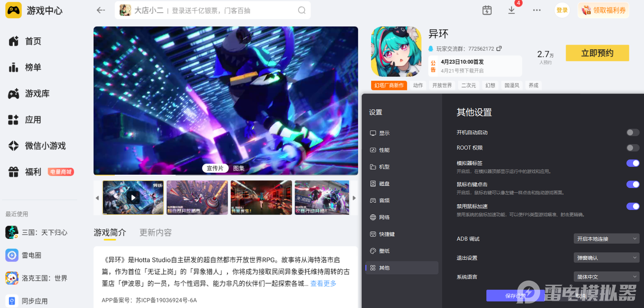Click 登录 button

(562, 10)
